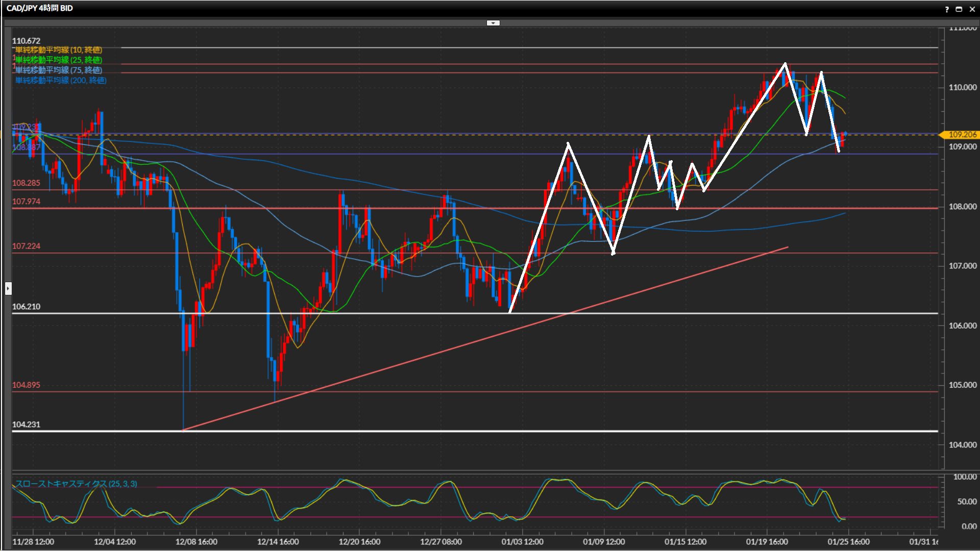Click the 108.285 red resistance level label

point(26,183)
